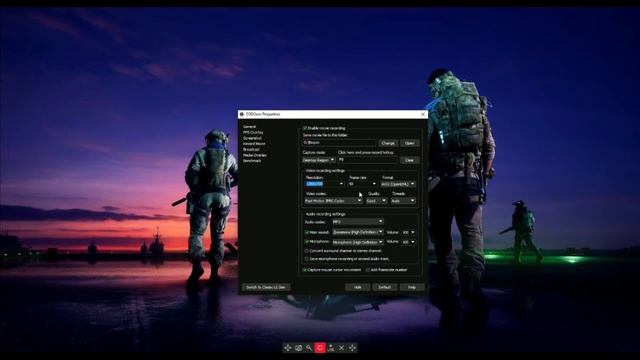Open the Main sound Volume dropdown
Viewport: 640px width, 360px height.
click(x=408, y=232)
